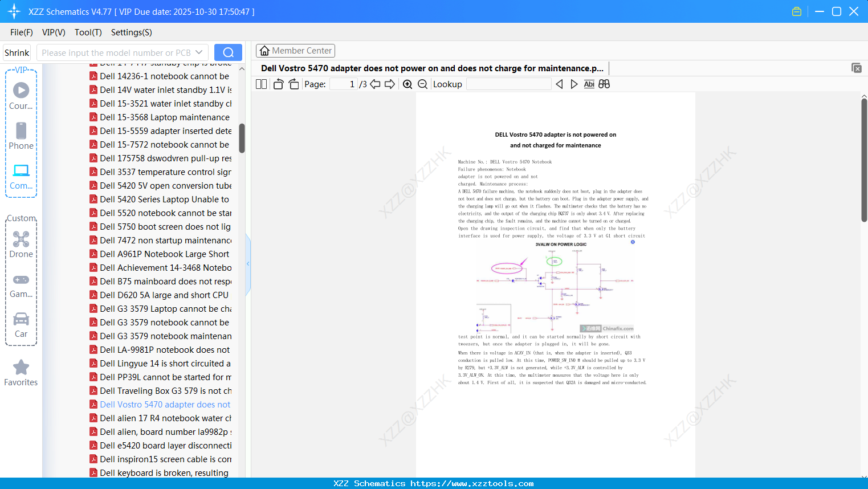This screenshot has height=489, width=868.
Task: Open the Courses category in the VIP sidebar
Action: (x=21, y=96)
